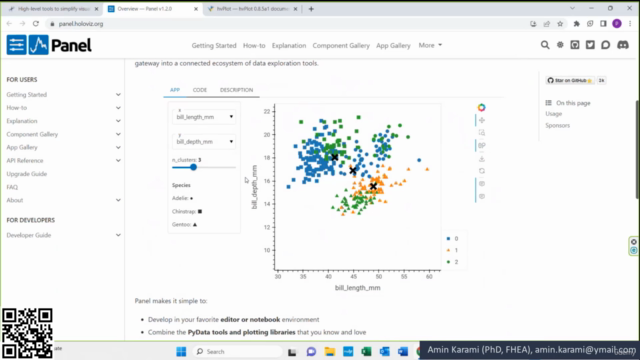Launch Word from the taskbar
Image resolution: width=640 pixels, height=360 pixels.
click(403, 351)
